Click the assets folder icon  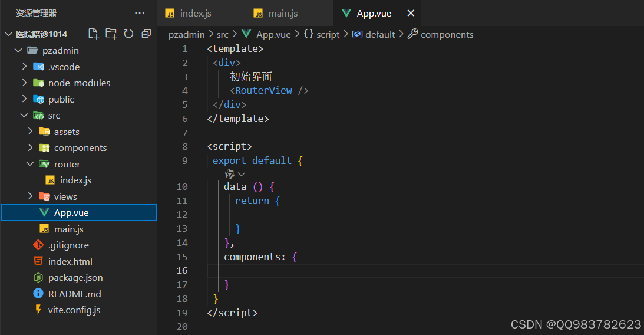pyautogui.click(x=44, y=132)
